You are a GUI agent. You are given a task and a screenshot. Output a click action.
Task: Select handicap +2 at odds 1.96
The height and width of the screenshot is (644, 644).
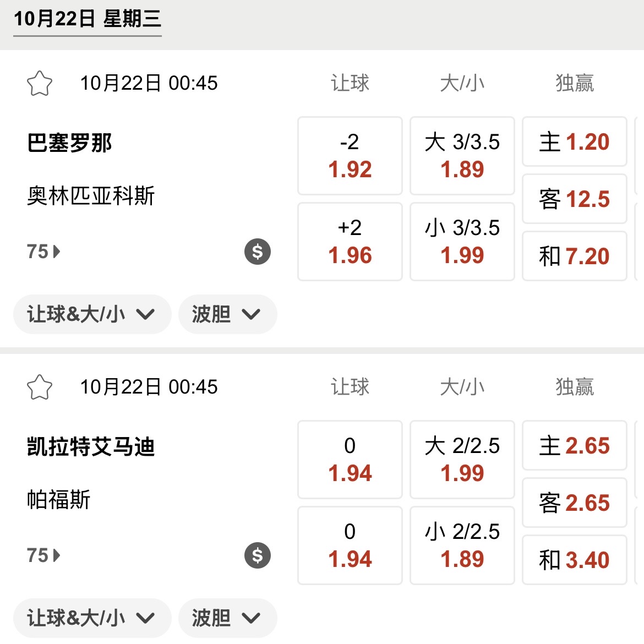tap(350, 241)
